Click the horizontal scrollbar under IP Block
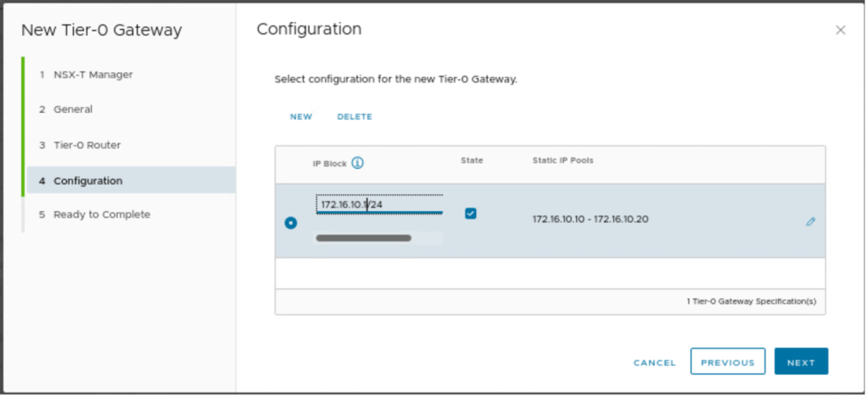 [364, 238]
